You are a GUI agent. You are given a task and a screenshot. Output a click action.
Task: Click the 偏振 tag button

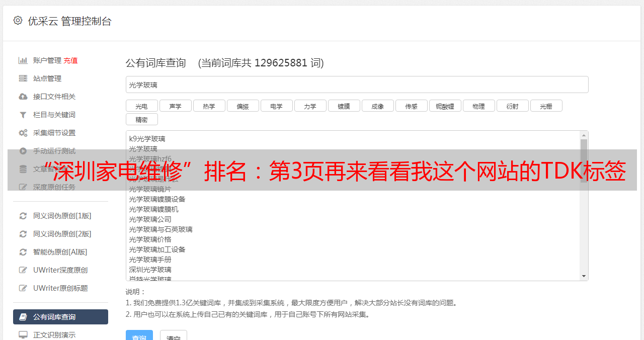[243, 106]
